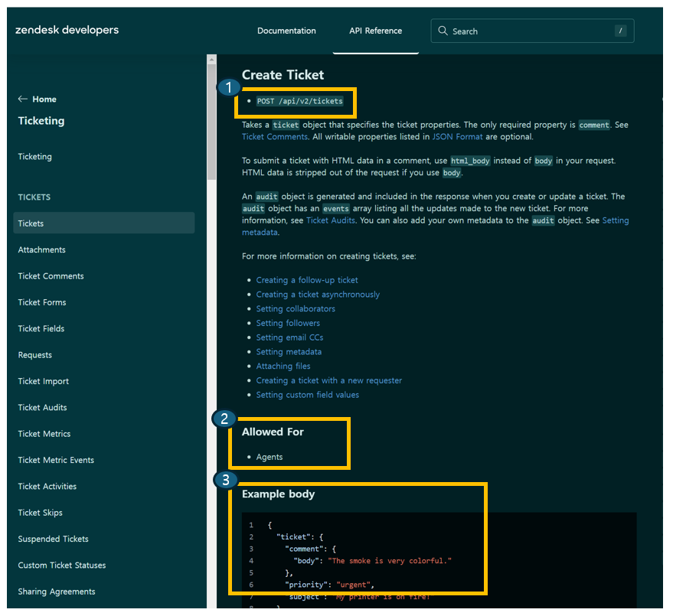Viewport: 673px width, 616px height.
Task: Select Ticket Fields in the sidebar
Action: point(41,328)
